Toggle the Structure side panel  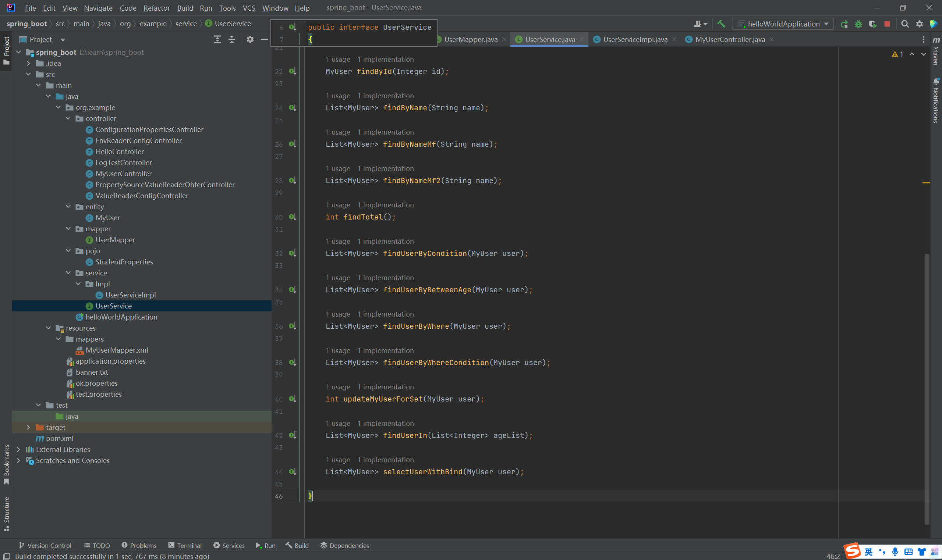coord(6,513)
